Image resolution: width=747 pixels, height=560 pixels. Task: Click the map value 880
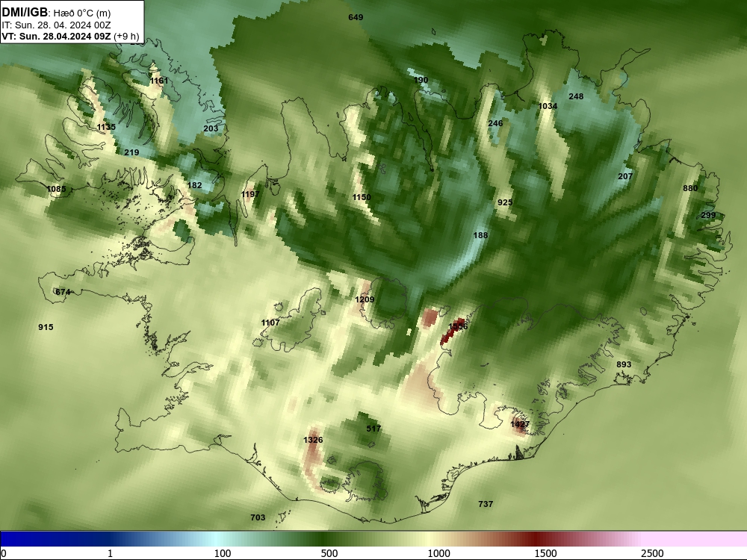pos(690,189)
